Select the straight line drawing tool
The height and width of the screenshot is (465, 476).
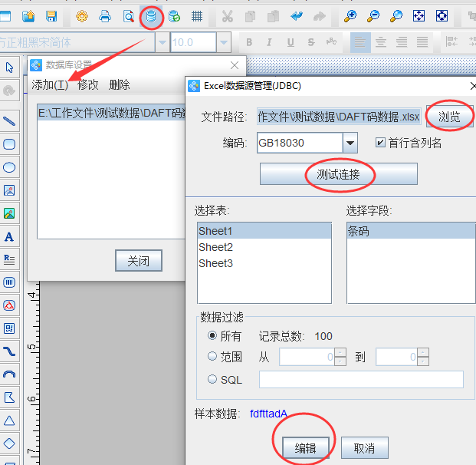9,120
